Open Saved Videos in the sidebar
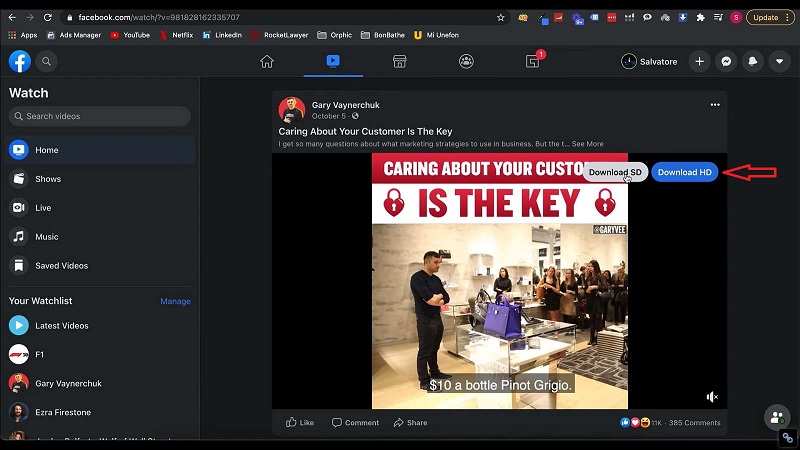800x450 pixels. pyautogui.click(x=99, y=266)
